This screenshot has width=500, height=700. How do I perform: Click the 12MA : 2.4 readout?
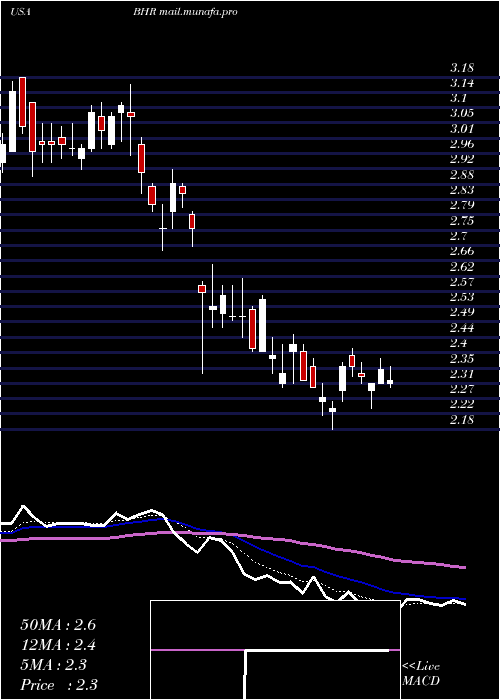(x=58, y=645)
